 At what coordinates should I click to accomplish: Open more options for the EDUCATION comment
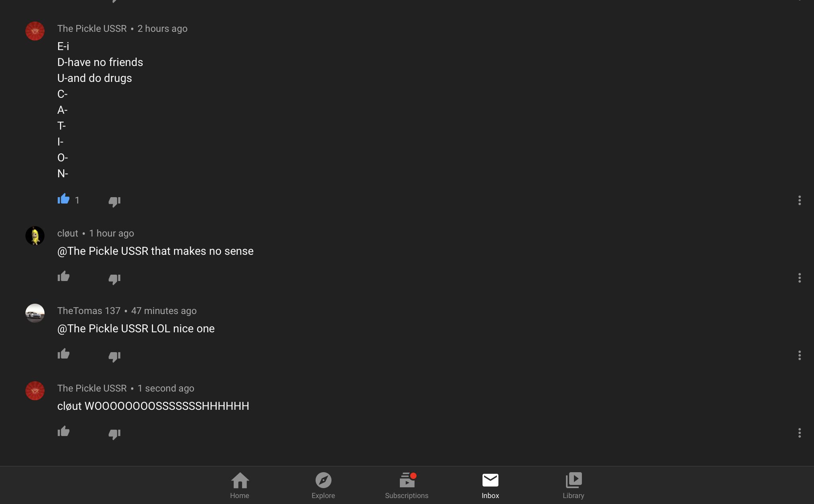pos(799,200)
